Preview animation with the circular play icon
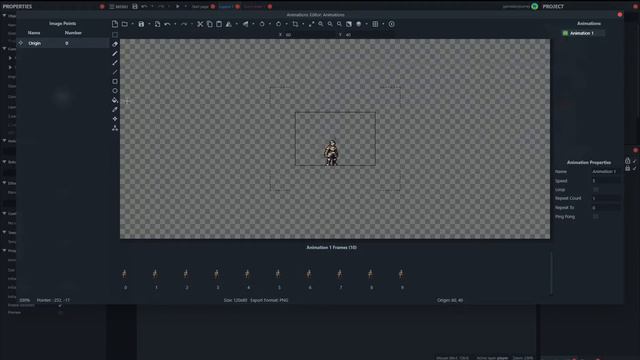 392,24
